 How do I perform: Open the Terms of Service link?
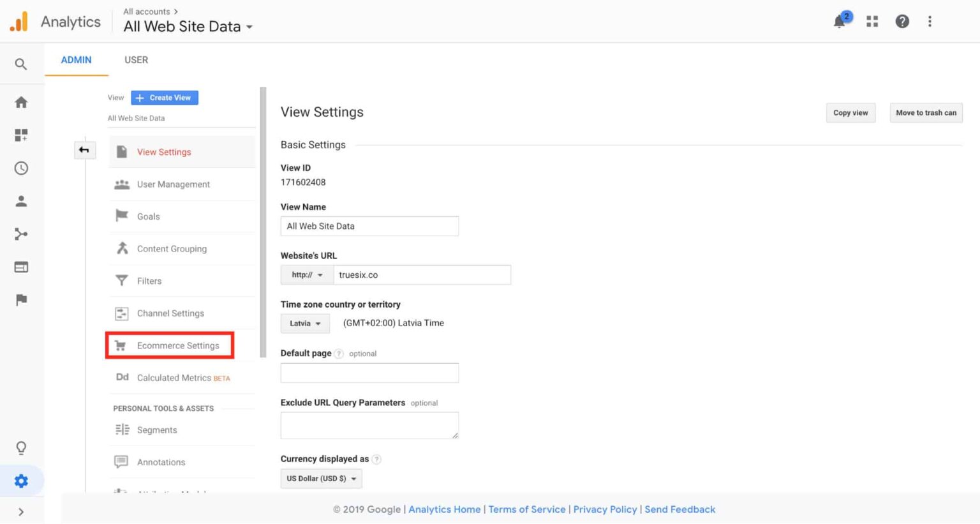tap(526, 509)
